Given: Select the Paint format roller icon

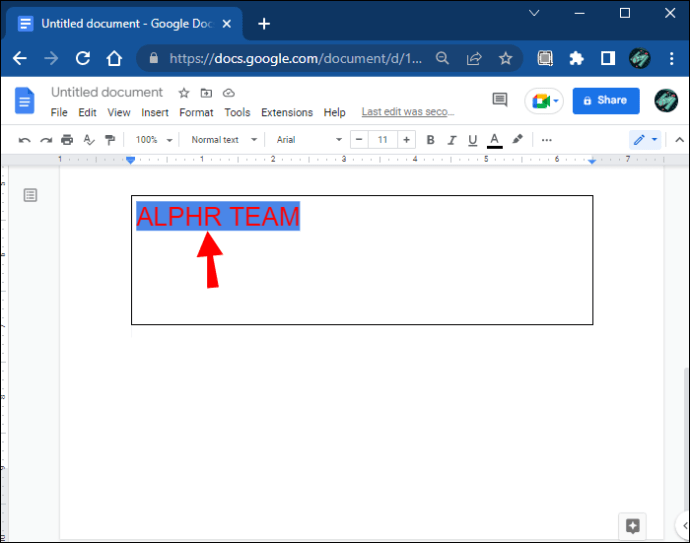Looking at the screenshot, I should coord(110,140).
